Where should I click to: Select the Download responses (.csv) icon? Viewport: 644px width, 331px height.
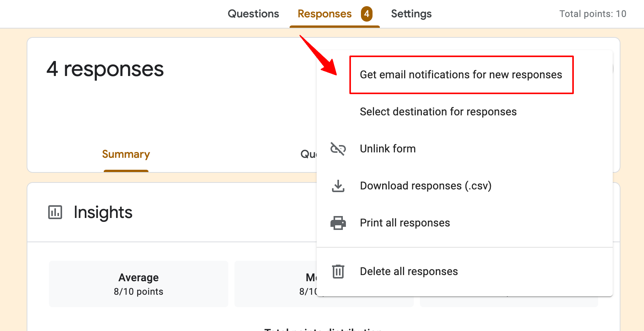[338, 186]
